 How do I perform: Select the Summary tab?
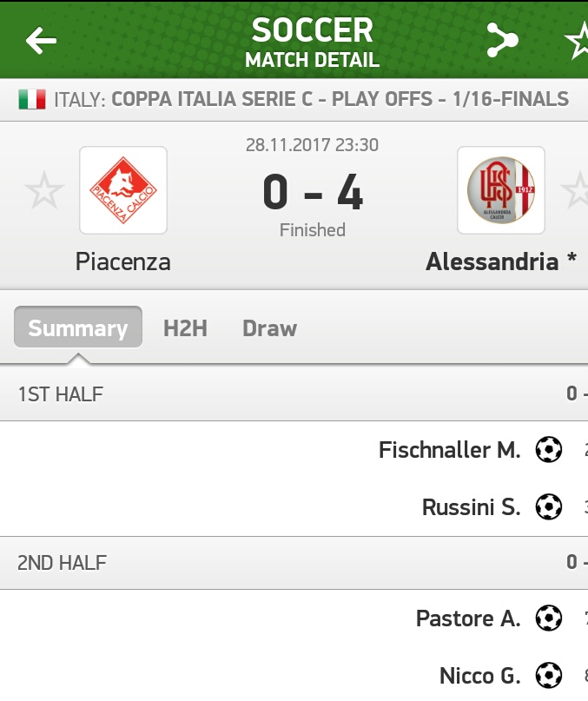78,327
